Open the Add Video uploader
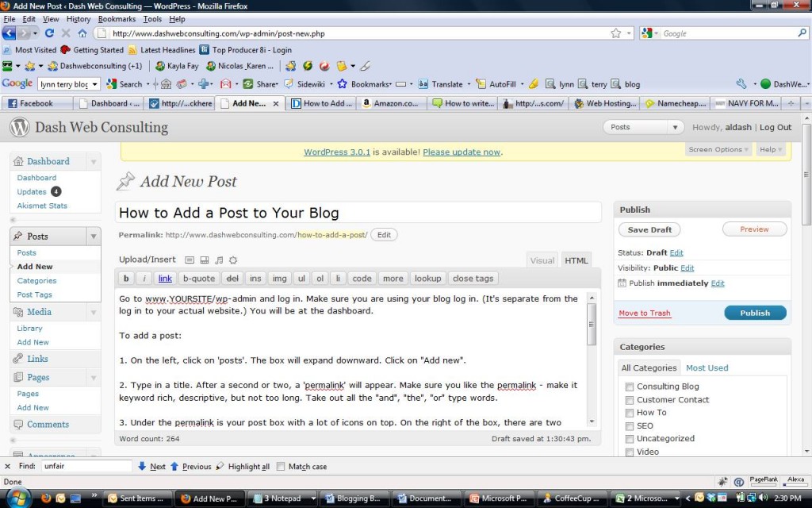The width and height of the screenshot is (812, 508). tap(205, 260)
